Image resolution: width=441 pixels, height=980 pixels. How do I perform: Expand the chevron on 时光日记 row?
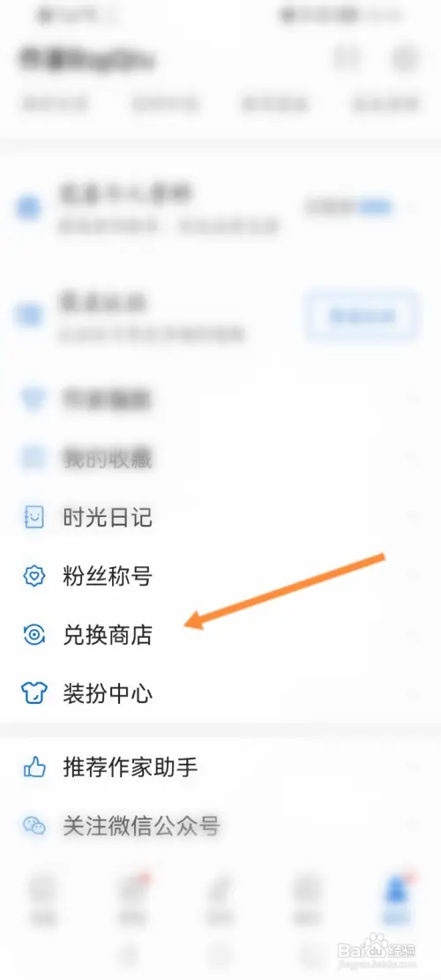(x=412, y=518)
